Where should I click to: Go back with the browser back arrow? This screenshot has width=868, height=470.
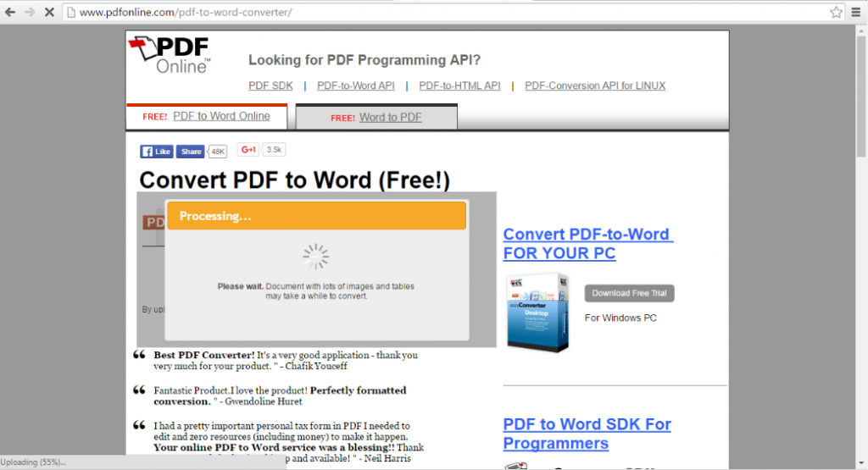point(10,12)
